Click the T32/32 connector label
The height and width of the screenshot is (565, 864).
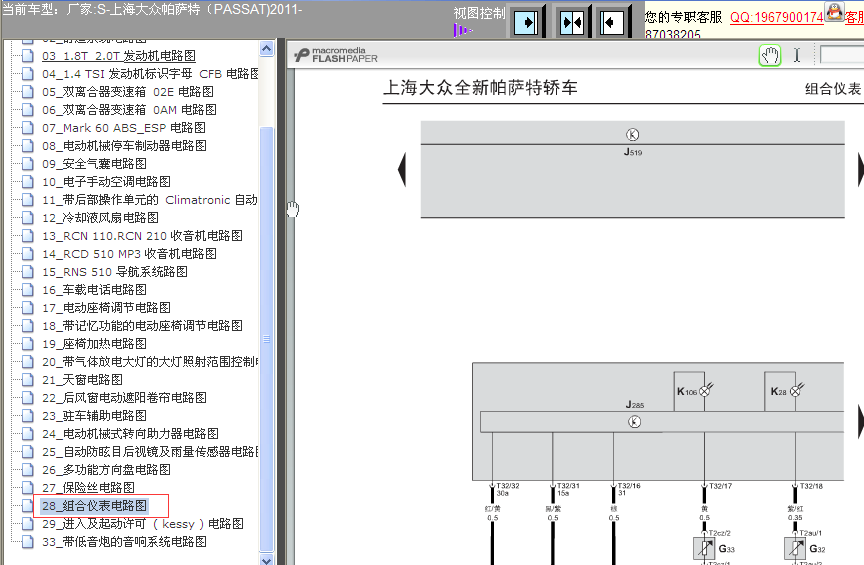click(x=507, y=486)
